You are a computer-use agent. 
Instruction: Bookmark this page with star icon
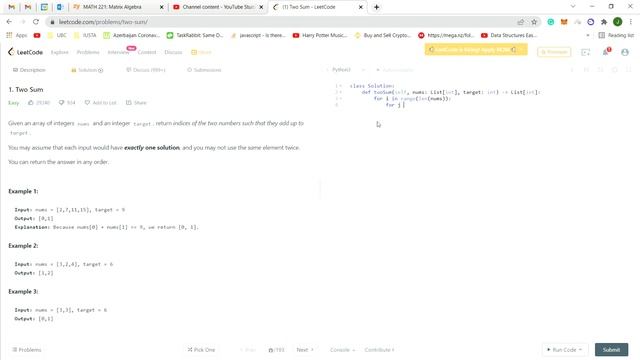click(x=534, y=22)
